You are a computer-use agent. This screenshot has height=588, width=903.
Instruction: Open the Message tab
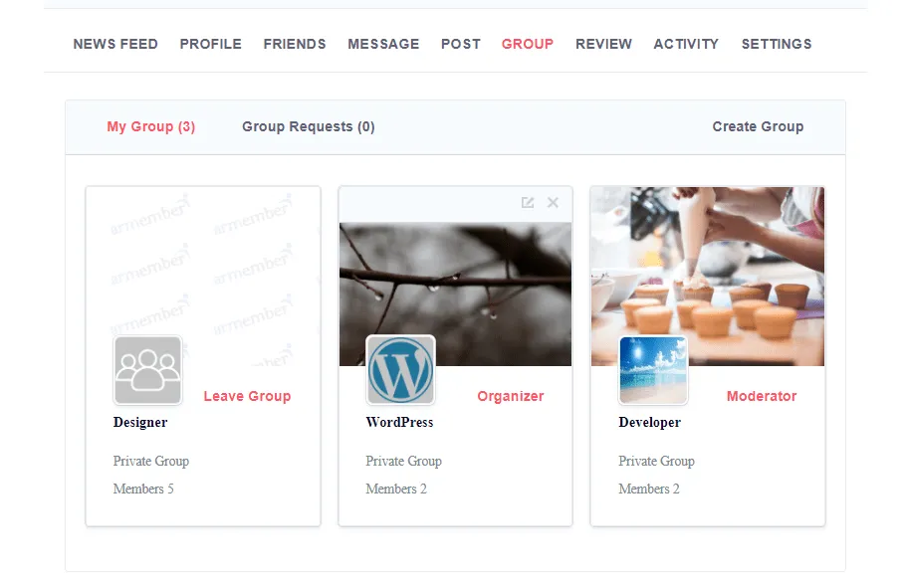coord(383,44)
